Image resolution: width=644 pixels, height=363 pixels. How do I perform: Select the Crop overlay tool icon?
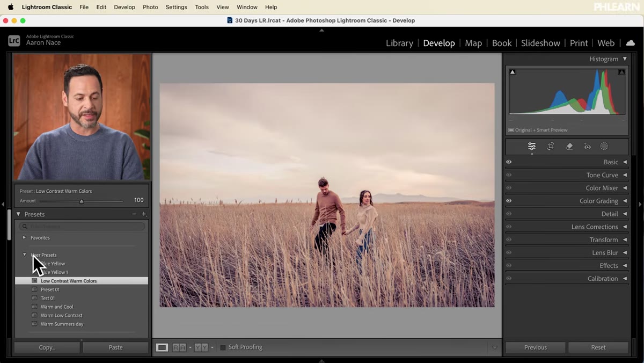pyautogui.click(x=551, y=147)
